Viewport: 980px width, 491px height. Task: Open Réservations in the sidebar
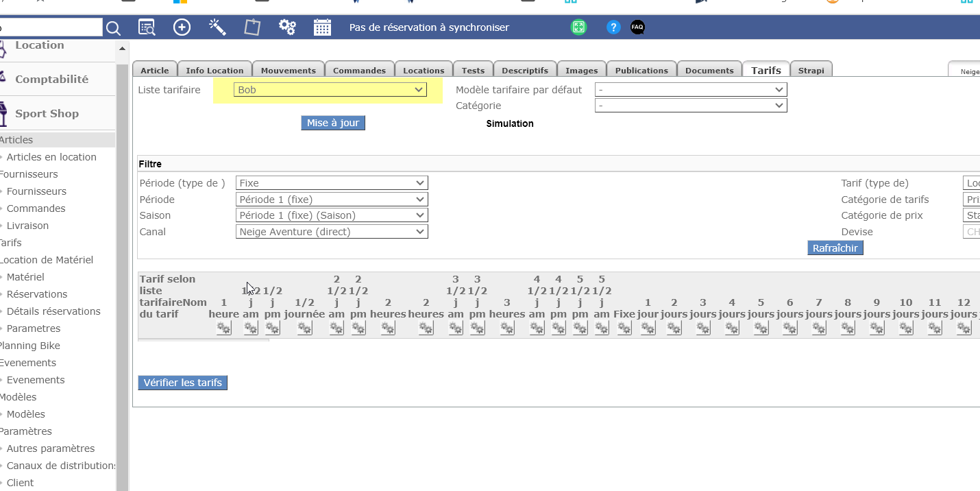pos(37,294)
